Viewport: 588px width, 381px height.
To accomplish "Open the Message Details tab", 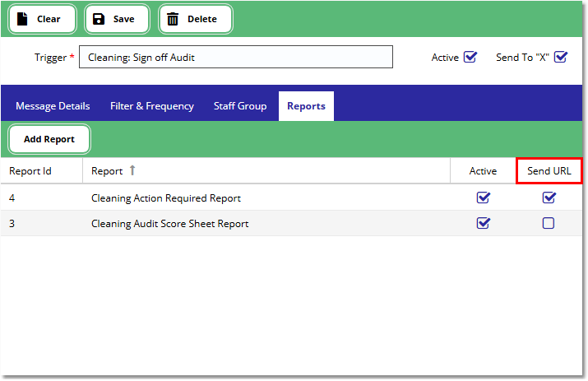I will click(x=53, y=106).
